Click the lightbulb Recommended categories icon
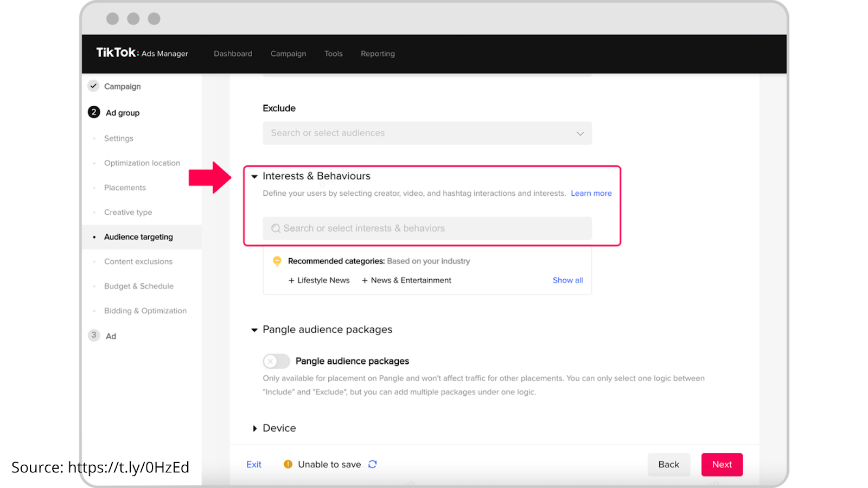 (277, 261)
